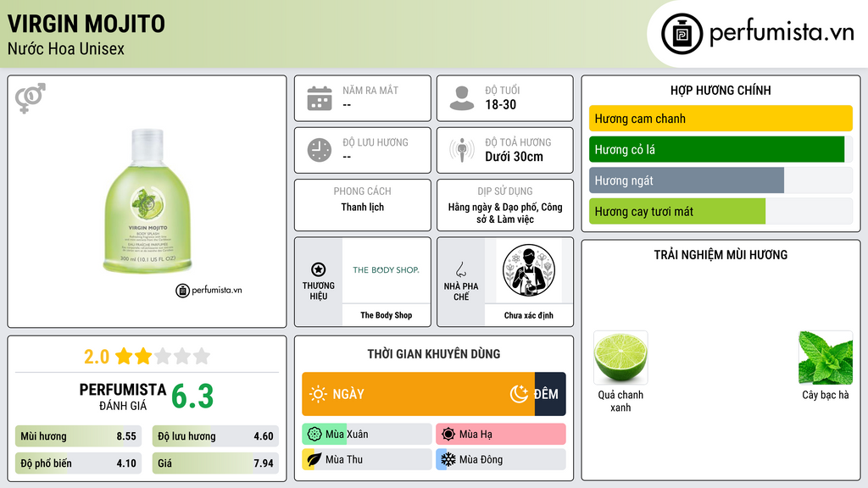Click the sillage icon beside Độ Toả Hương
Screen dimensions: 868x488
point(462,150)
